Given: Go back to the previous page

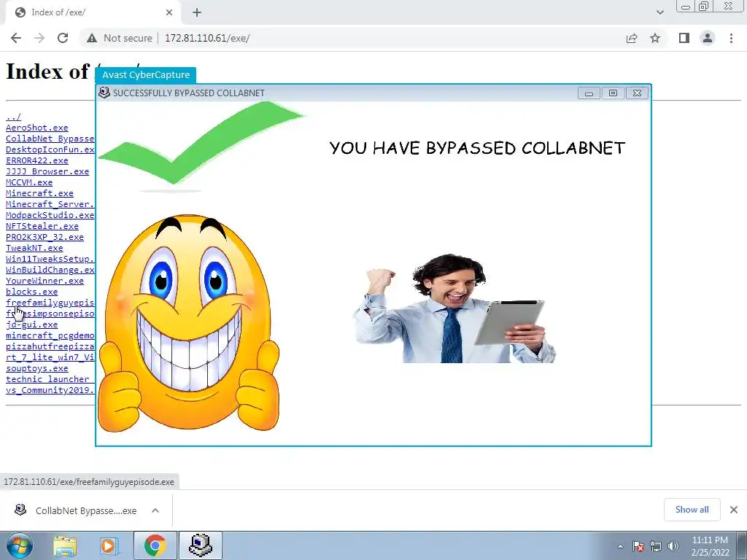Looking at the screenshot, I should [16, 38].
